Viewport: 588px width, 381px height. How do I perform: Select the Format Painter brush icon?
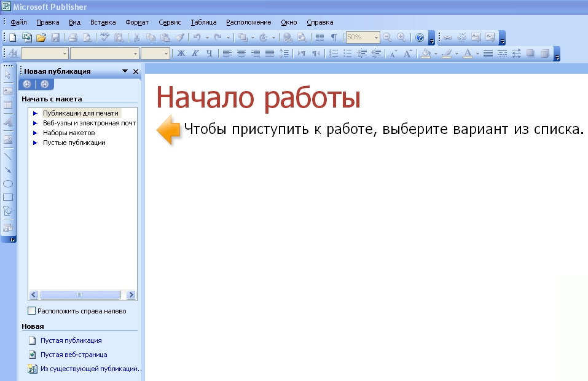179,37
